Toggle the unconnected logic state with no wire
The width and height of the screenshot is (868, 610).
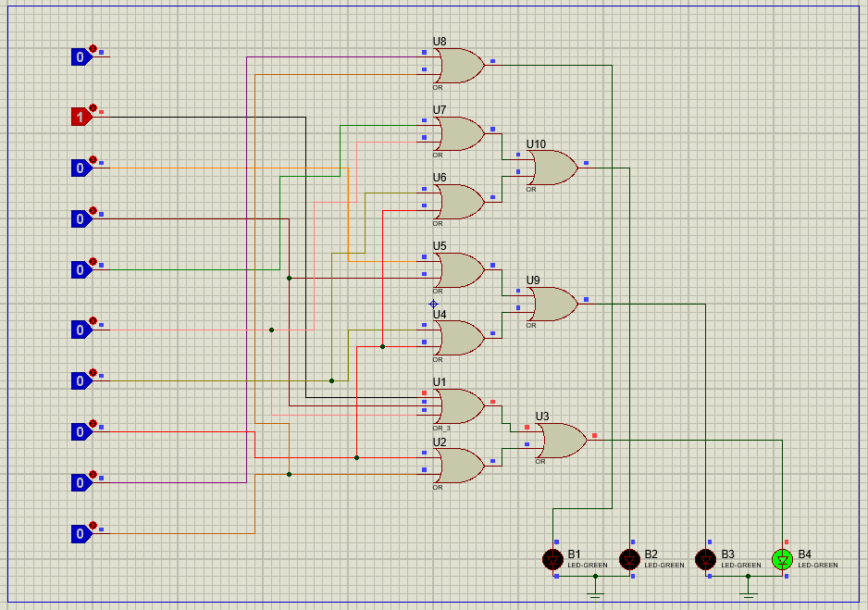[81, 57]
